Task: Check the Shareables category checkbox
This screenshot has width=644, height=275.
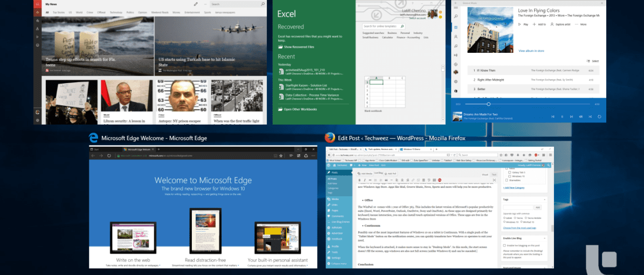Action: coord(507,180)
